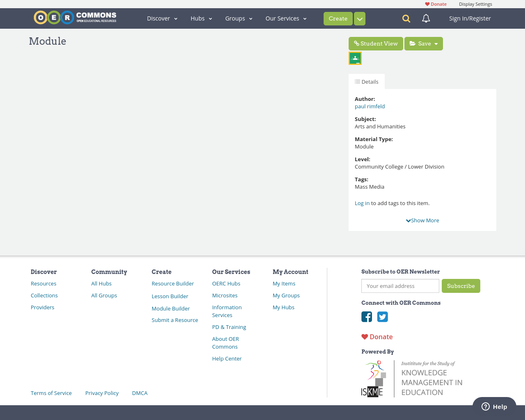Expand the Hubs menu
Screen dimensions: 525x420
(x=201, y=18)
